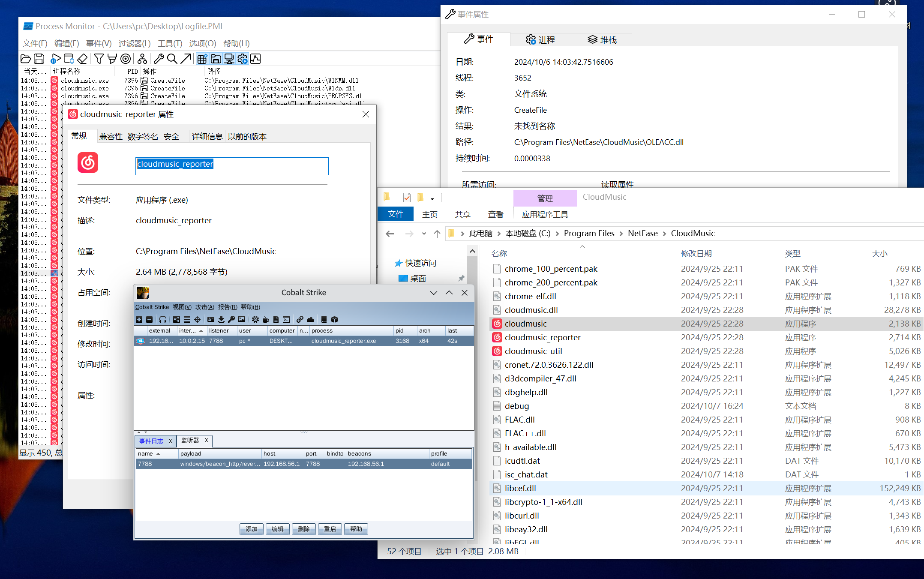Click the downloads arrow icon in Cobalt Strike
The height and width of the screenshot is (579, 924).
tap(221, 319)
